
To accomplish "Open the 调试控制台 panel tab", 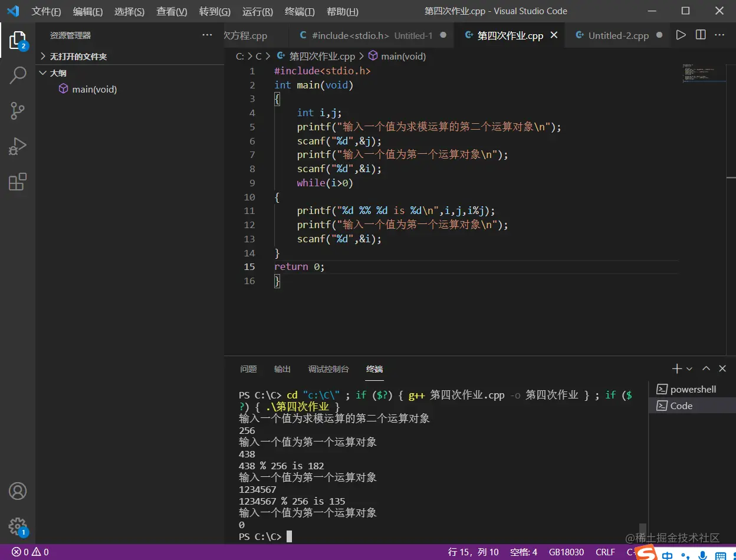I will (x=328, y=369).
